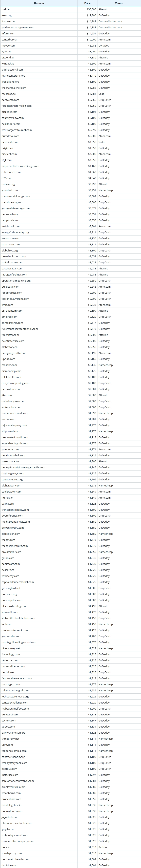Screen dimensions: 141x868
Task: Open canterbury.ai domain link
Action: 9,39
